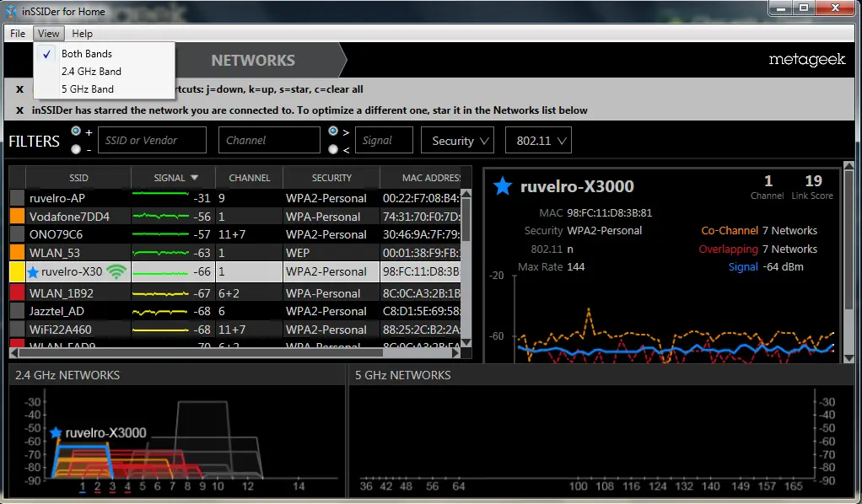Image resolution: width=862 pixels, height=504 pixels.
Task: Sort by CHANNEL column header
Action: coord(249,178)
